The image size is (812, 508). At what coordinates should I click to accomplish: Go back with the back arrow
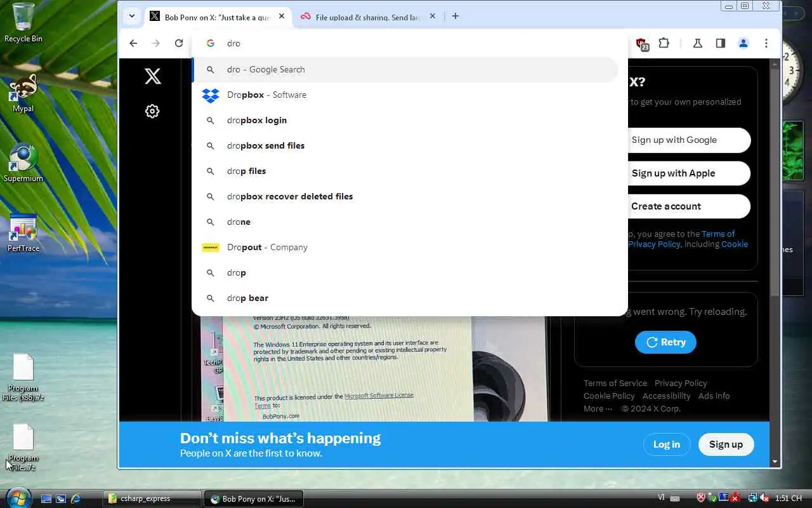[x=133, y=43]
